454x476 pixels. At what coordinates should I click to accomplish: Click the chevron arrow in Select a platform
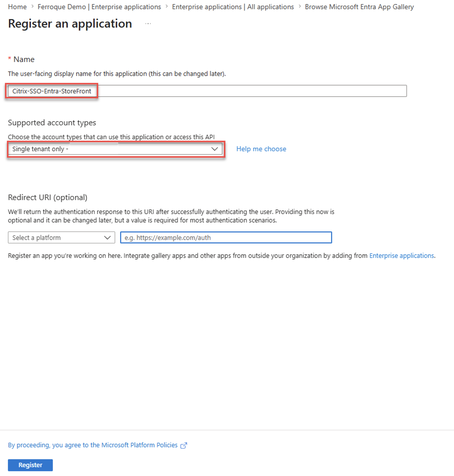[107, 238]
